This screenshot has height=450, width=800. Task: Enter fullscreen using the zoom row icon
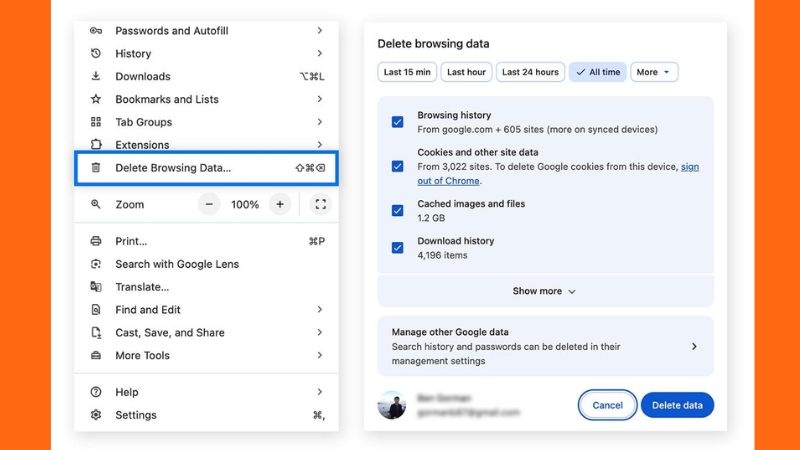pyautogui.click(x=320, y=204)
